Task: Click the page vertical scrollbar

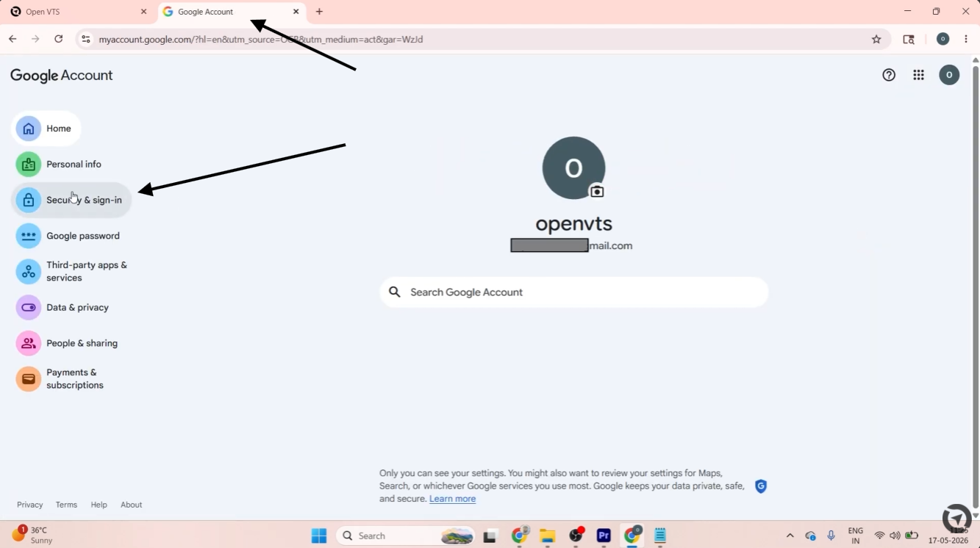Action: [x=976, y=286]
